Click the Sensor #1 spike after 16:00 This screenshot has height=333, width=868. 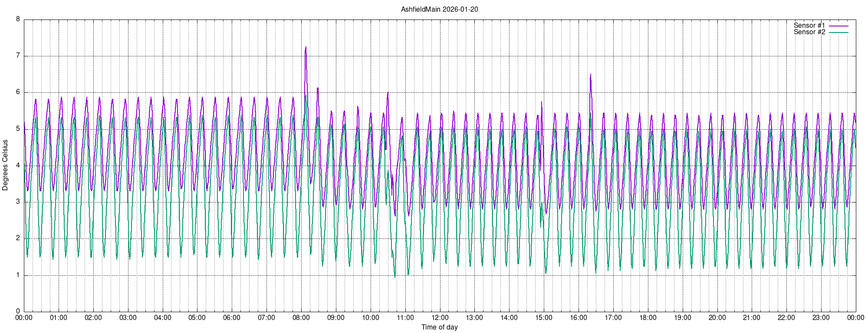(590, 75)
